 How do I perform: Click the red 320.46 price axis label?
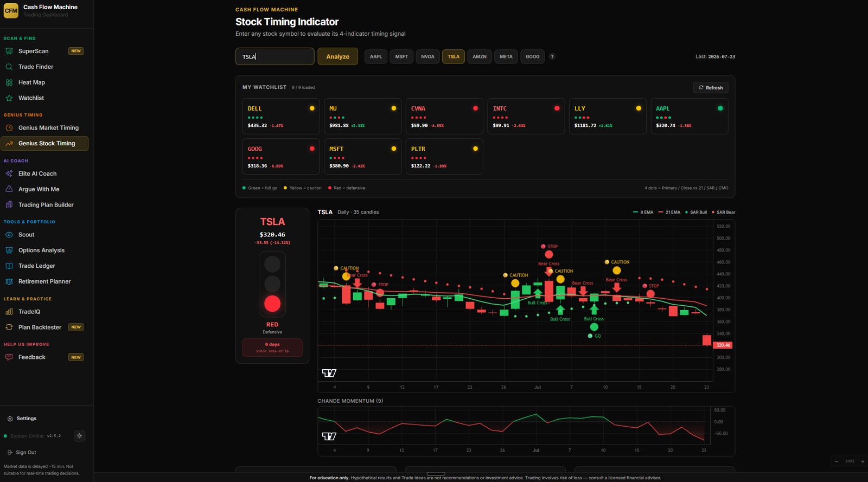click(723, 345)
